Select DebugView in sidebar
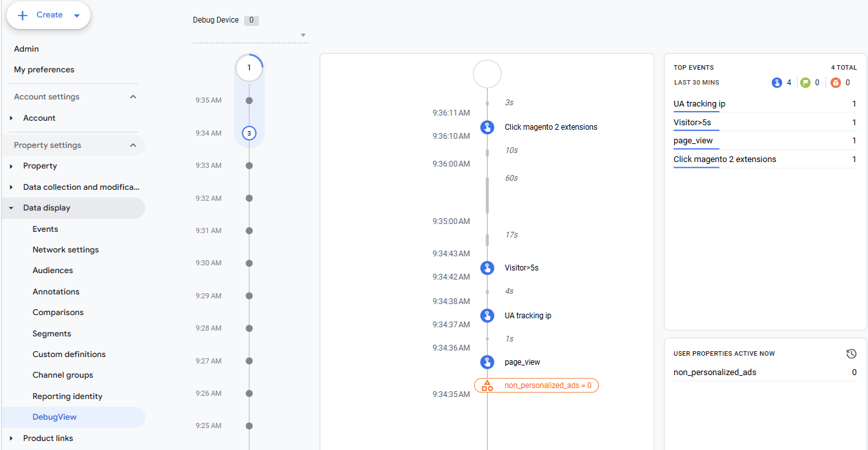The image size is (868, 450). 55,417
